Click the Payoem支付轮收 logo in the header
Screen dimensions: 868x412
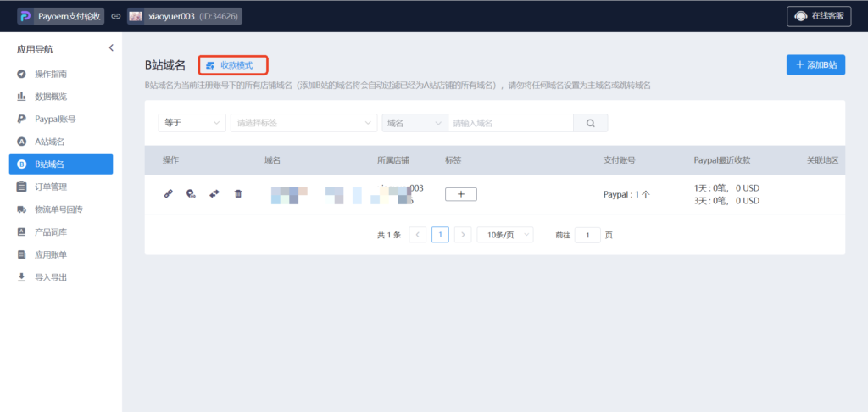(x=59, y=16)
